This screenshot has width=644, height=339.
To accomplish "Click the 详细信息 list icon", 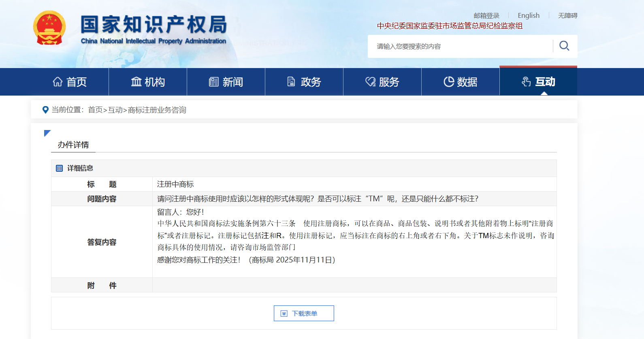I will click(x=59, y=168).
